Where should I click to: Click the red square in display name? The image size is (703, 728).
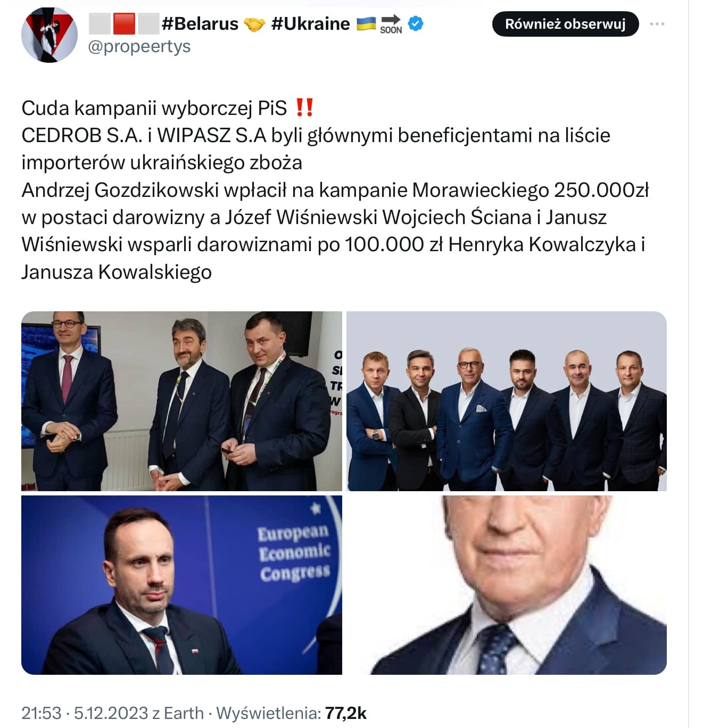point(124,24)
